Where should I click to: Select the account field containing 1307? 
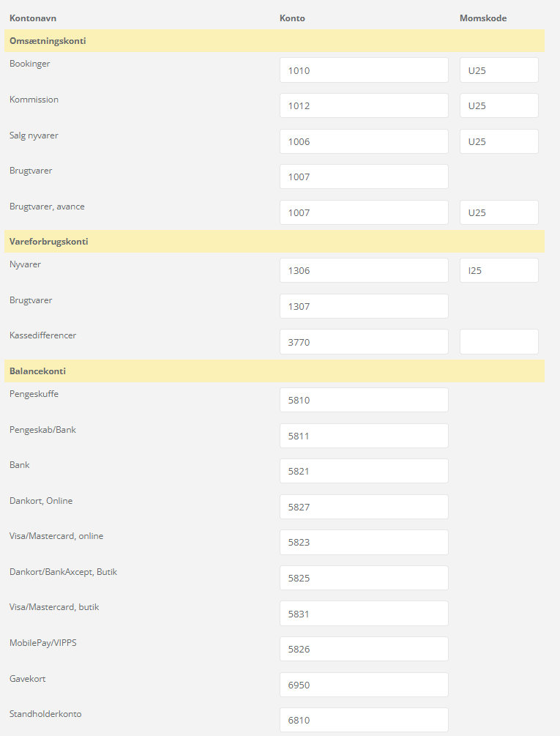(364, 306)
